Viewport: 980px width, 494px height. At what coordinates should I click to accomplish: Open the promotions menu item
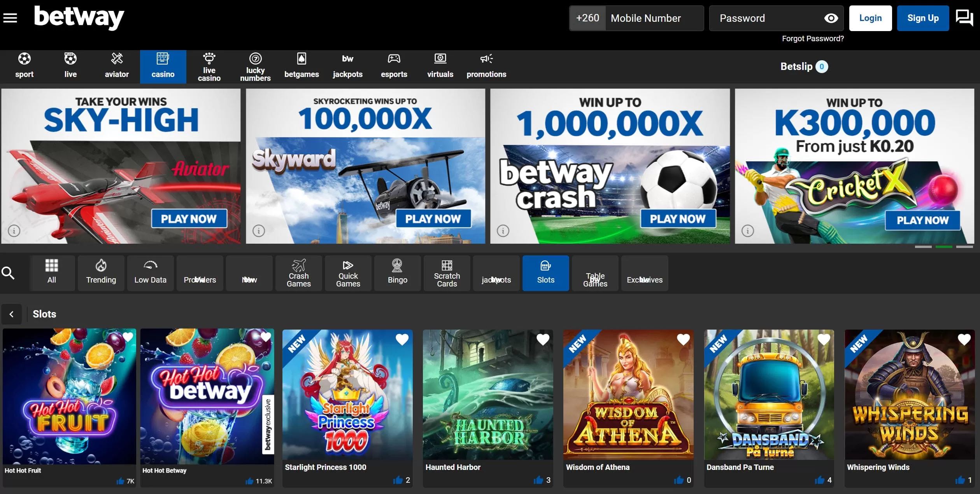tap(486, 66)
